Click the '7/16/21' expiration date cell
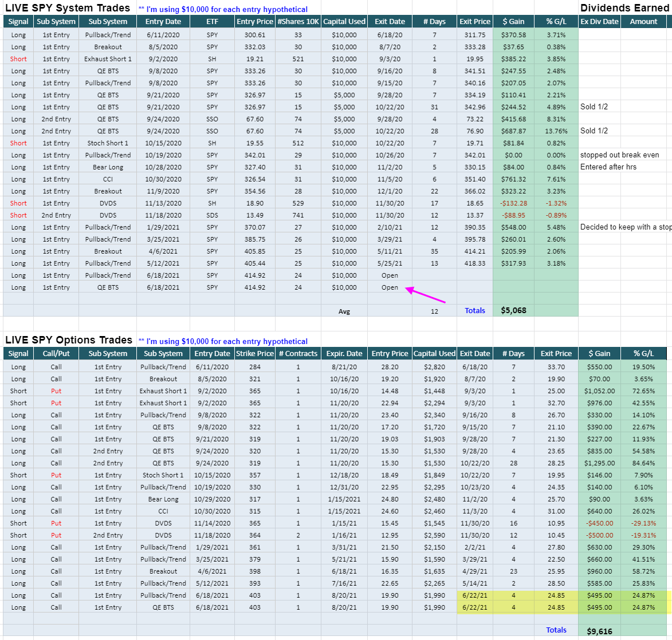 coord(344,583)
